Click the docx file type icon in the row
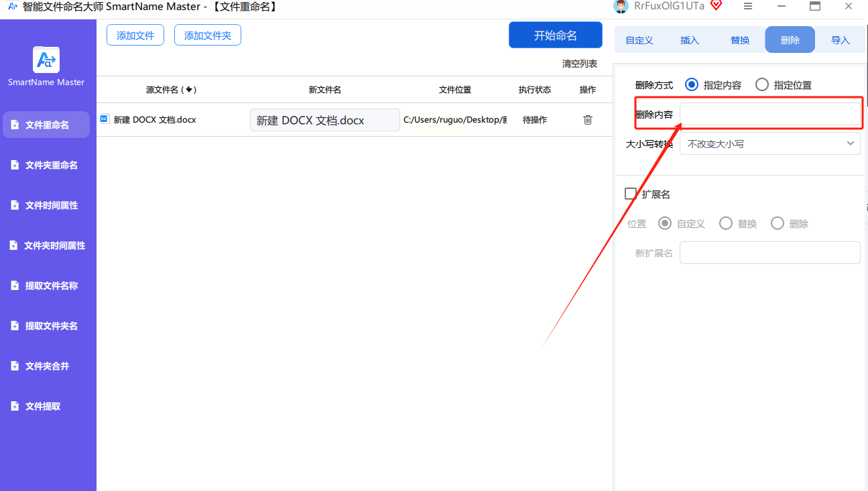 [x=105, y=119]
